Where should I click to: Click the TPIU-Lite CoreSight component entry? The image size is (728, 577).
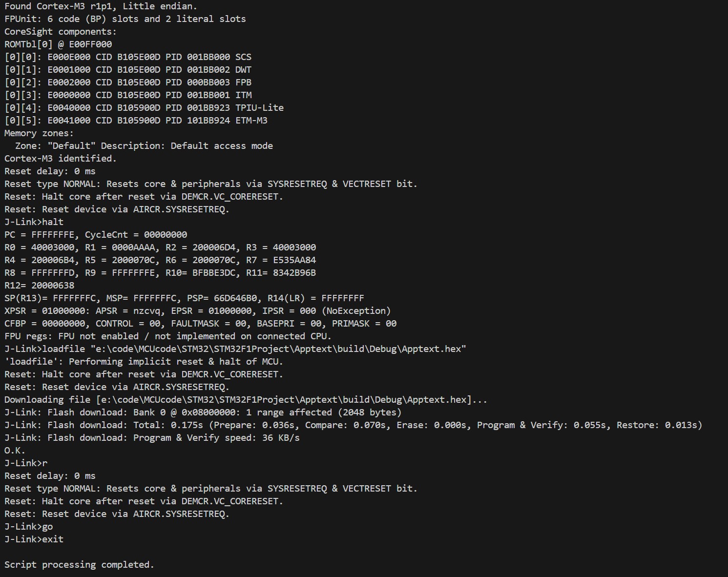coord(144,108)
